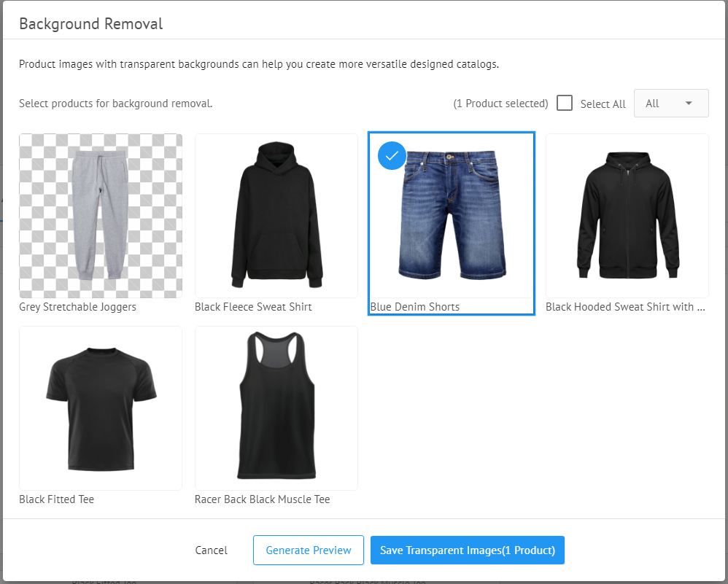Image resolution: width=728 pixels, height=584 pixels.
Task: Choose the Black Fleece Sweat Shirt image
Action: tap(276, 216)
